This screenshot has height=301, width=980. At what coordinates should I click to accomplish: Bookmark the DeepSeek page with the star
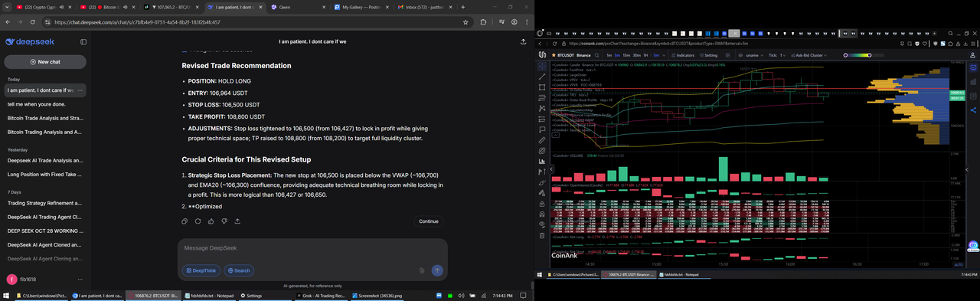465,22
